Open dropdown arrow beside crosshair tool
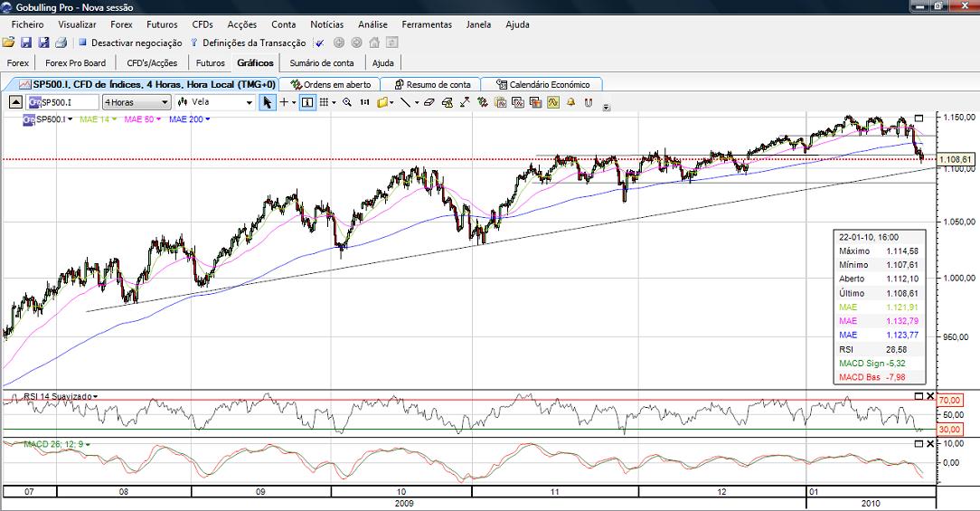Image resolution: width=980 pixels, height=511 pixels. point(294,102)
